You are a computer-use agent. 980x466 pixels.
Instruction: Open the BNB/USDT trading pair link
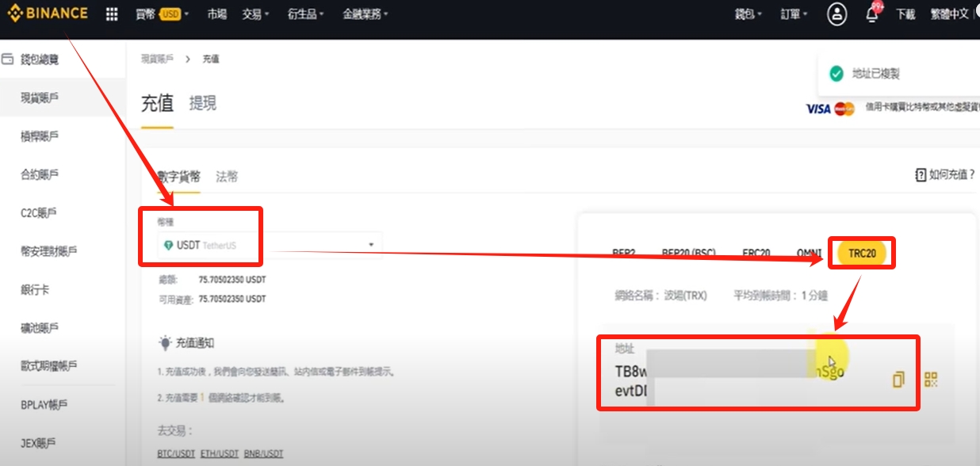tap(262, 454)
